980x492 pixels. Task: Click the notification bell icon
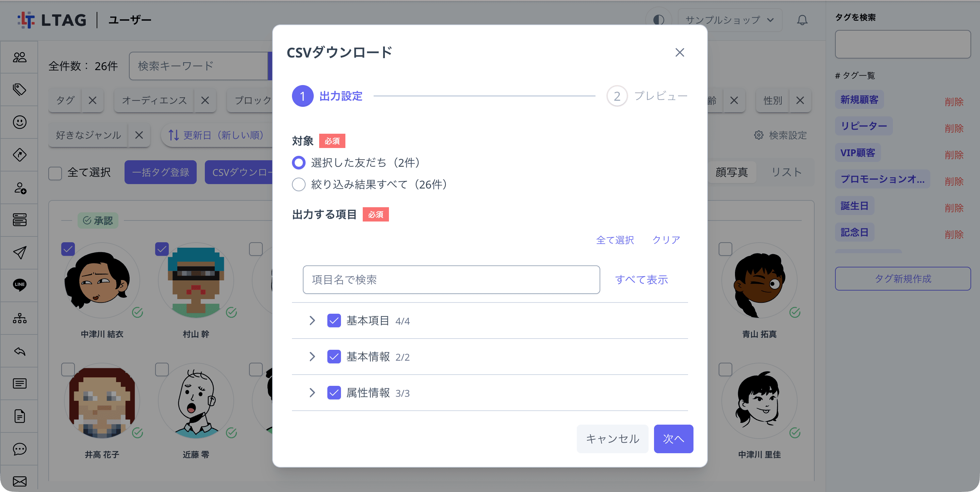click(802, 20)
